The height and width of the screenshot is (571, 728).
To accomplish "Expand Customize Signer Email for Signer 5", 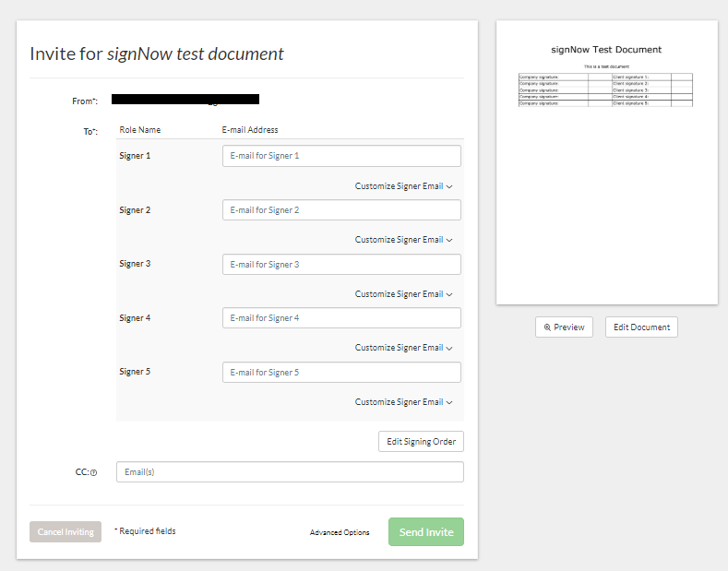I will click(403, 401).
